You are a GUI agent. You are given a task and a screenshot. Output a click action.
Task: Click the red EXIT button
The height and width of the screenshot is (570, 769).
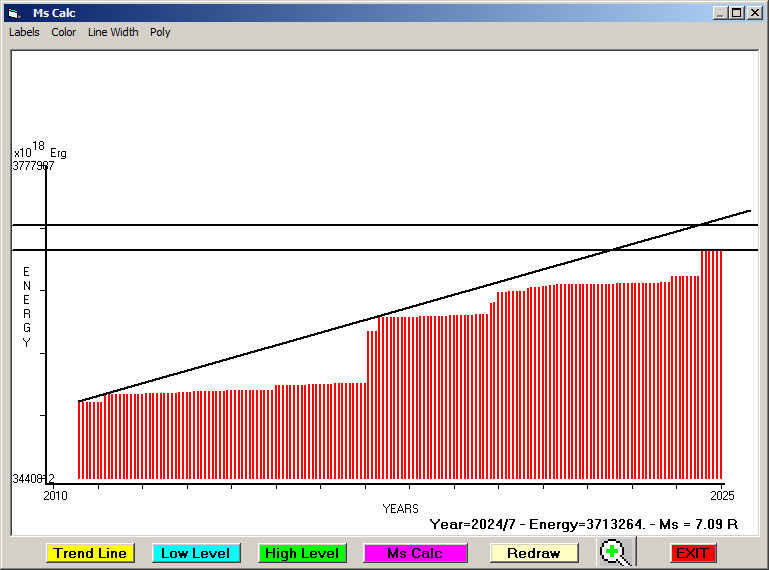692,553
